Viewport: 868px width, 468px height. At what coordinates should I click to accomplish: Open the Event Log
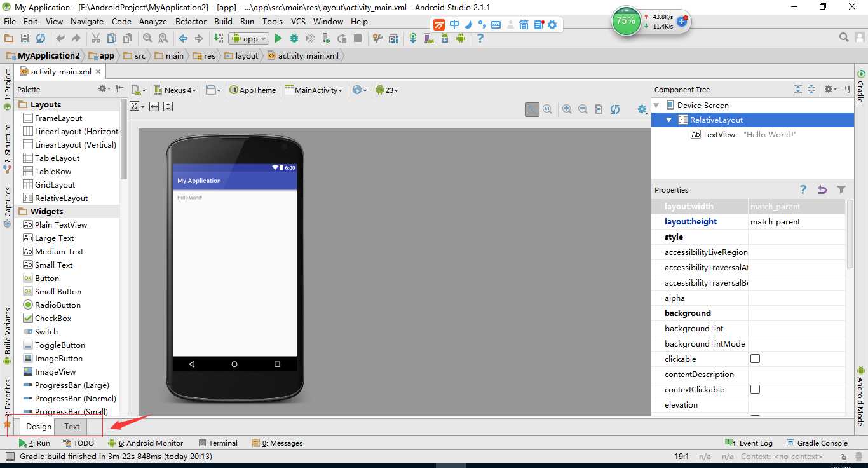tap(749, 443)
